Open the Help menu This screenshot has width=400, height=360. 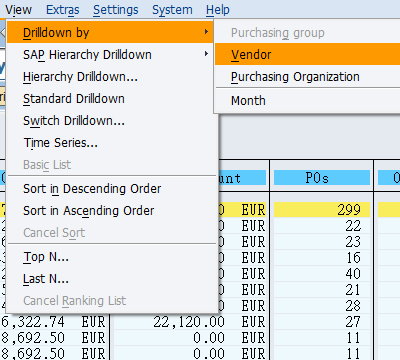point(218,10)
